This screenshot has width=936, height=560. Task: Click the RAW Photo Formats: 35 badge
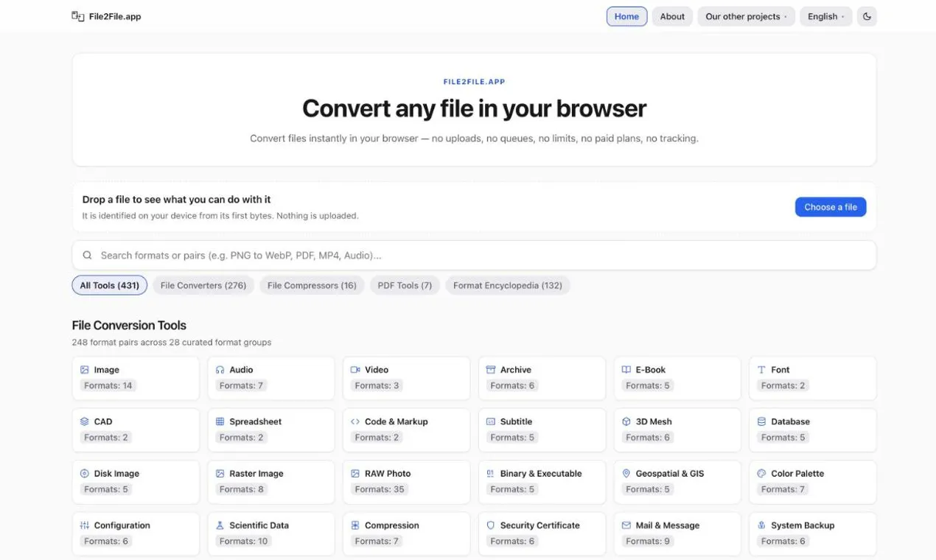click(x=380, y=489)
